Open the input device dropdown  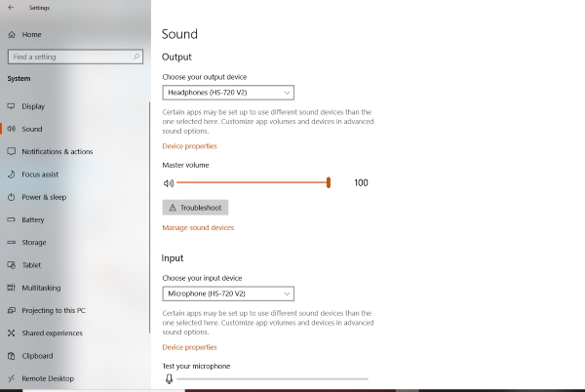[228, 294]
